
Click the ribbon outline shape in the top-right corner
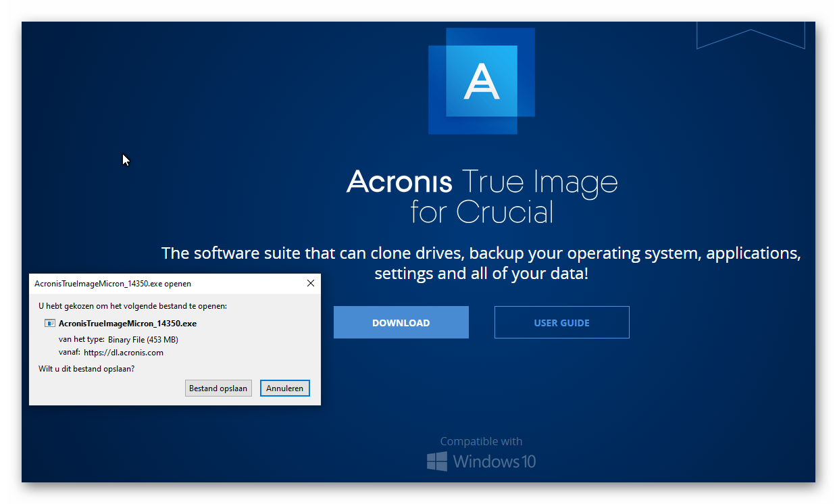[751, 36]
